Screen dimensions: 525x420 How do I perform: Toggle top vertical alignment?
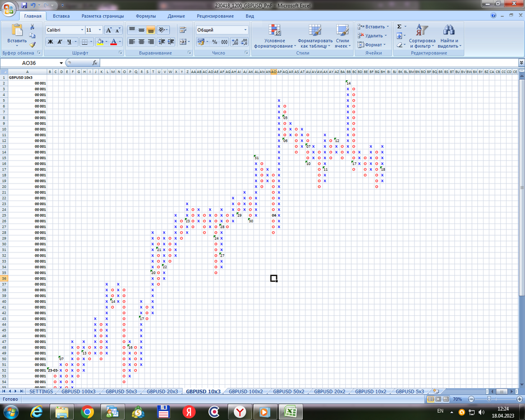pyautogui.click(x=132, y=30)
